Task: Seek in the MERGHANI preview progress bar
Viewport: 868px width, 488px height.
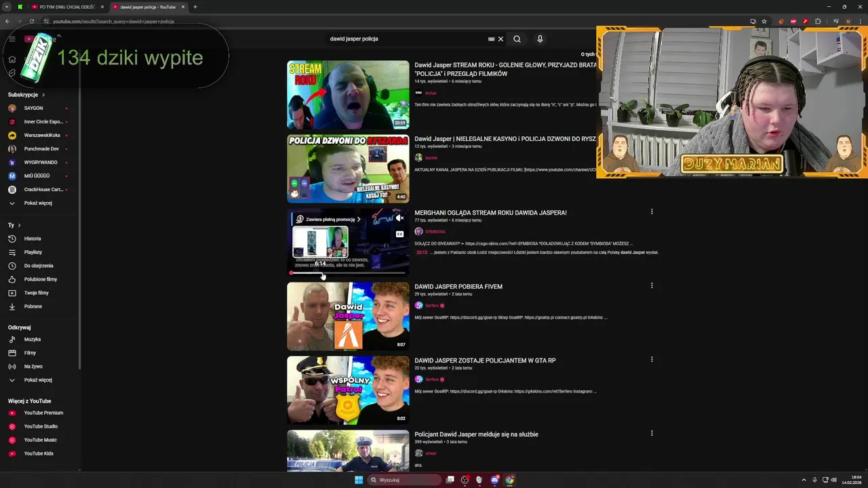Action: point(348,272)
